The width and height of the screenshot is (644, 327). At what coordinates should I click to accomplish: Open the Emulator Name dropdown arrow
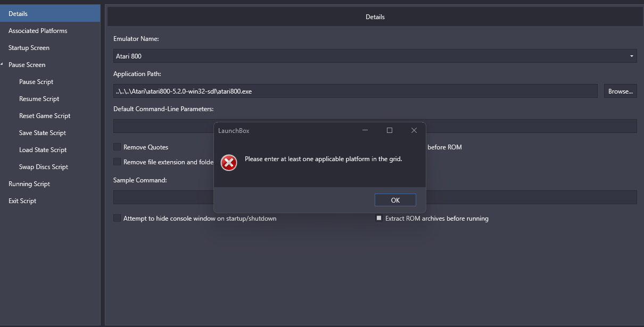point(631,56)
